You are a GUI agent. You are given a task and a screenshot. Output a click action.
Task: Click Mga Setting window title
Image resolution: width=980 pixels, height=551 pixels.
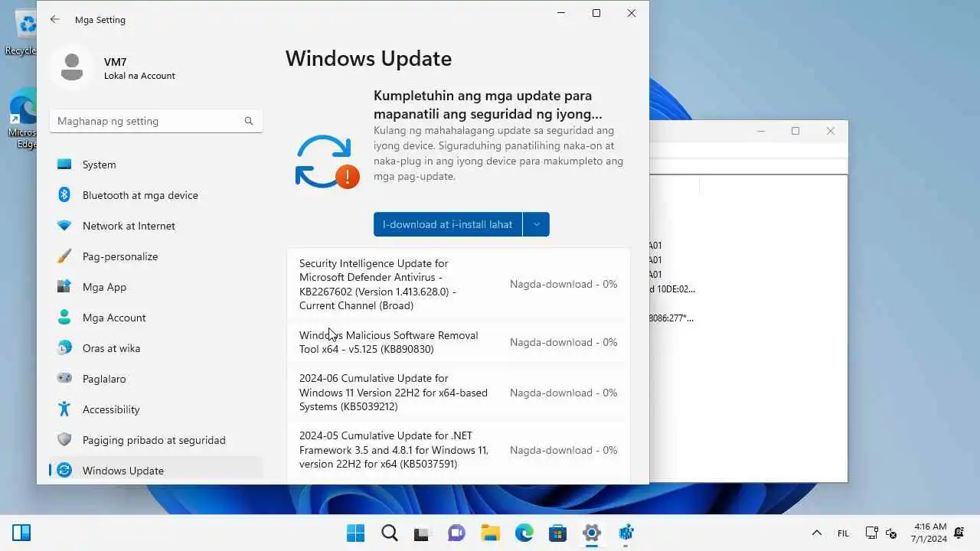(x=100, y=20)
